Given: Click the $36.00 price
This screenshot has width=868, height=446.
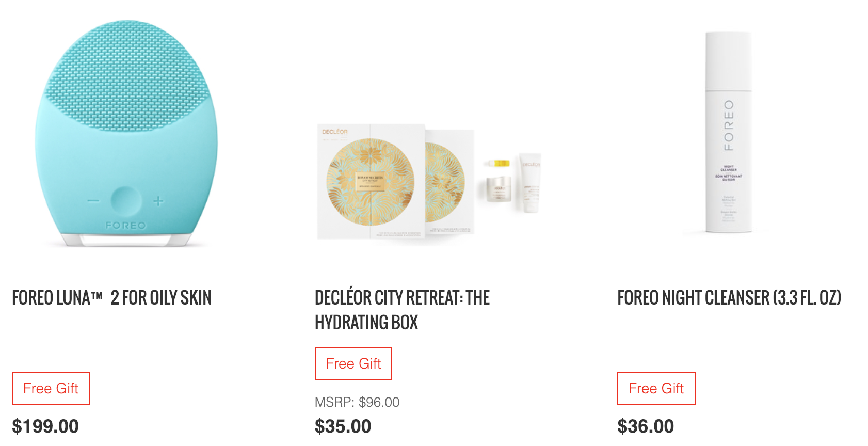Looking at the screenshot, I should pyautogui.click(x=646, y=426).
